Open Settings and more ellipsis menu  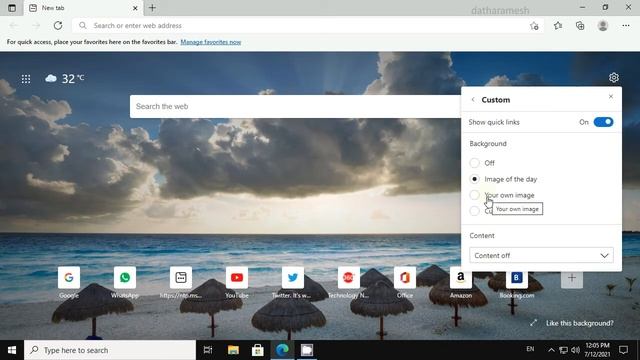626,26
